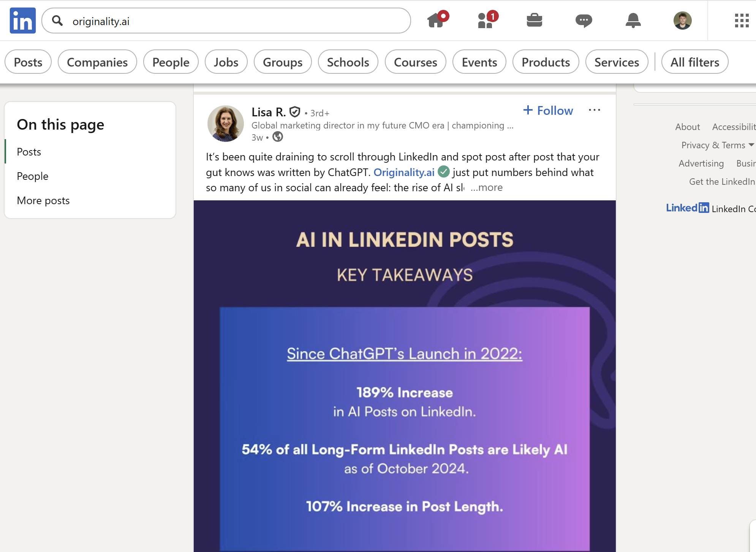Go to LinkedIn Home icon
Viewport: 756px width, 552px height.
tap(436, 21)
